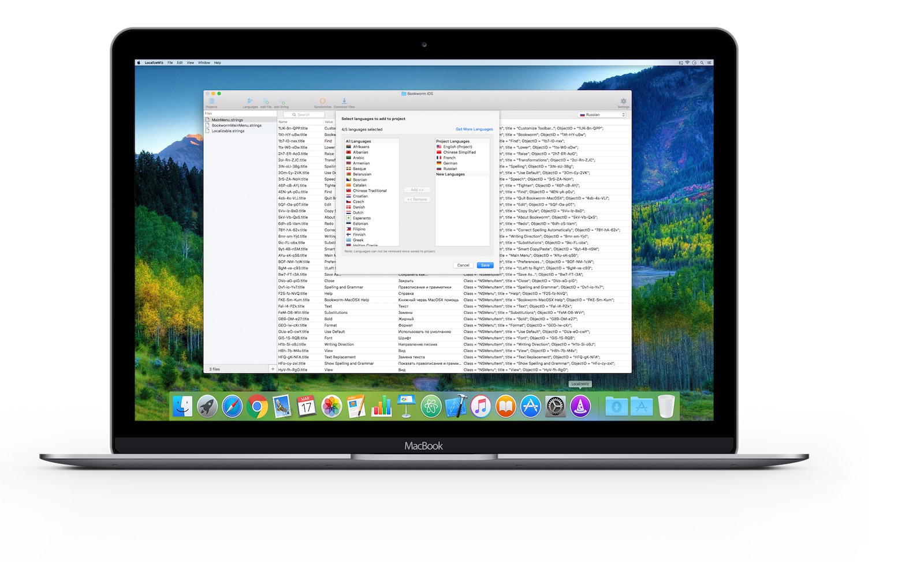Select Esperanto in All Languages
The width and height of the screenshot is (924, 562).
(372, 218)
